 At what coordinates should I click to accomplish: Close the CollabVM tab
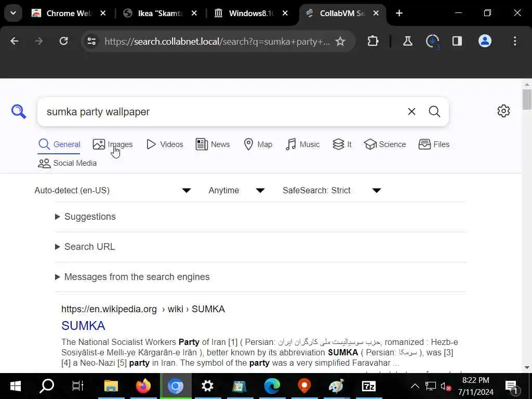[x=376, y=13]
